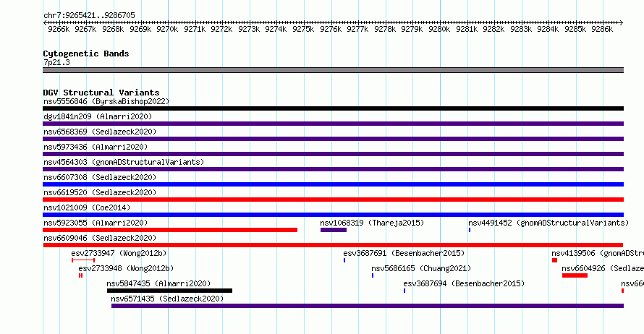Click the blue nsv5686165 marker
The image size is (644, 334).
coord(373,275)
